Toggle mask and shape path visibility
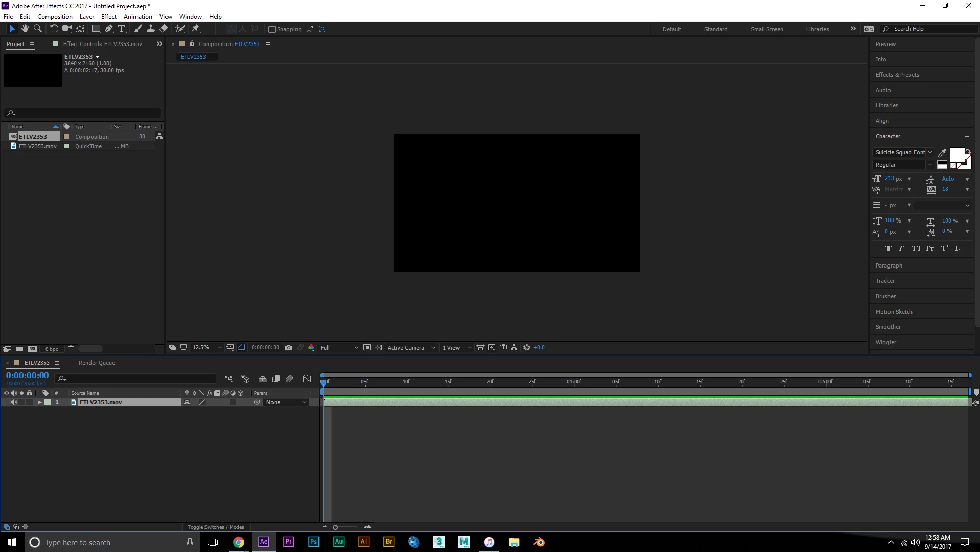Image resolution: width=980 pixels, height=552 pixels. (x=242, y=348)
